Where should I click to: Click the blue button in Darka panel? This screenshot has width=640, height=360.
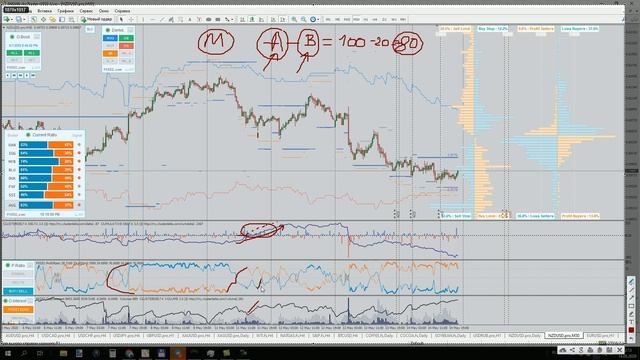pos(110,38)
